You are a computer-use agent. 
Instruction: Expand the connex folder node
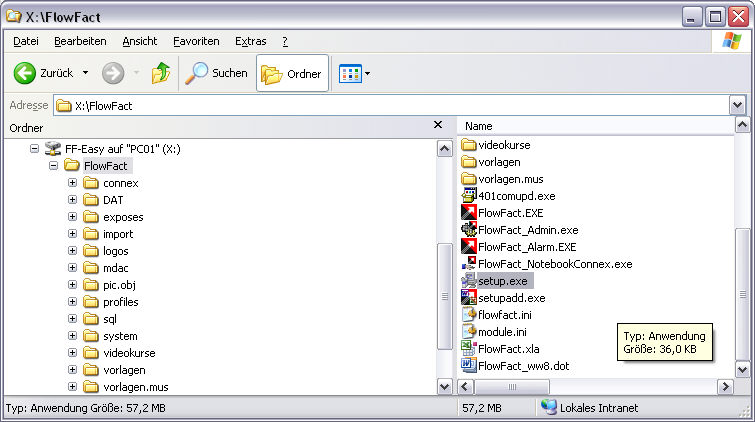pos(72,183)
